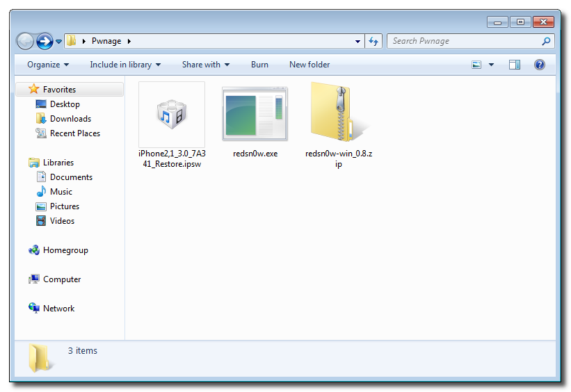Open the Include in library menu
The height and width of the screenshot is (392, 571).
pyautogui.click(x=125, y=65)
